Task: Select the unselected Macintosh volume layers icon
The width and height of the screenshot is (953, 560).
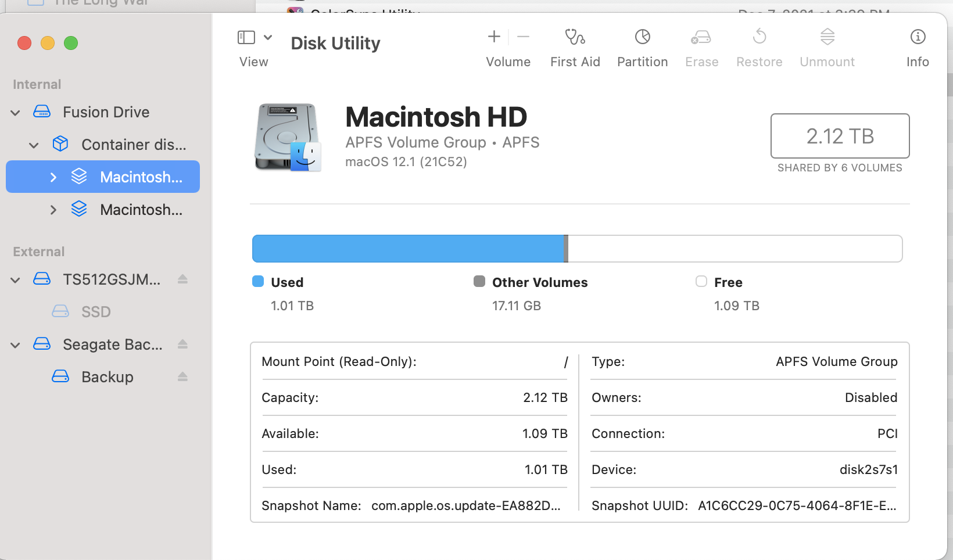Action: point(79,209)
